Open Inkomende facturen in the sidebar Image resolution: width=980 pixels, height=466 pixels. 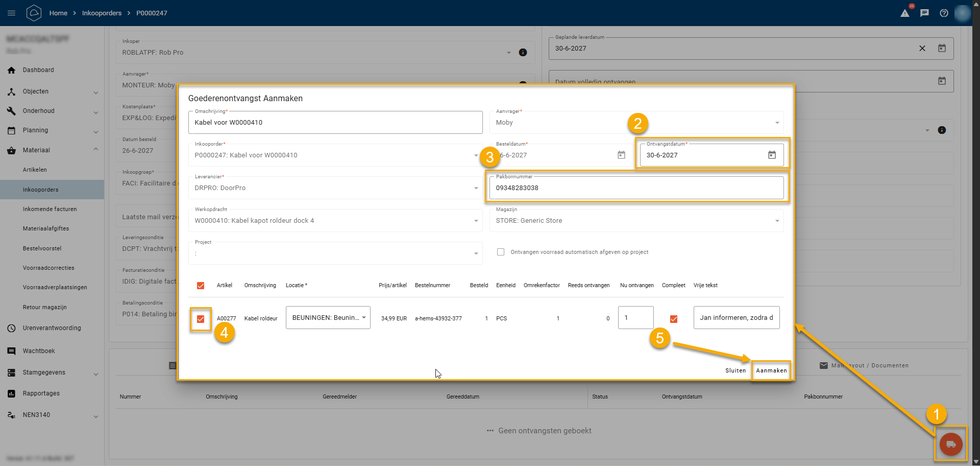(x=50, y=209)
